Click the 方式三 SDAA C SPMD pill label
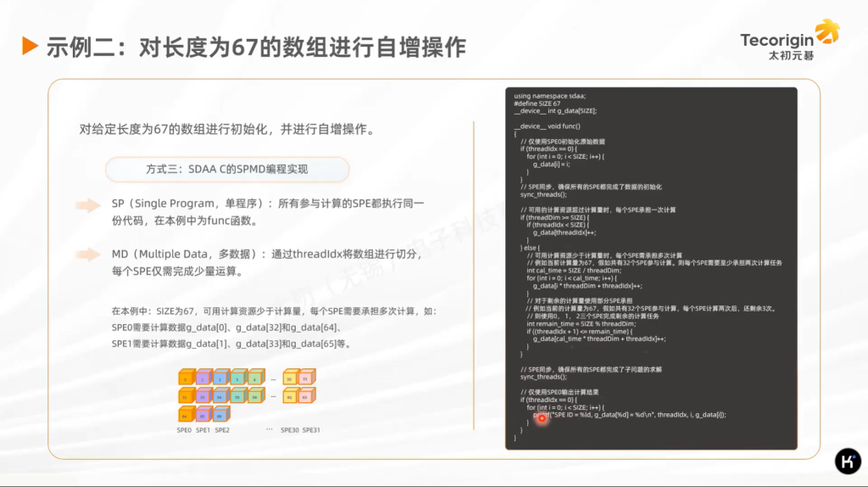868x487 pixels. click(x=226, y=169)
